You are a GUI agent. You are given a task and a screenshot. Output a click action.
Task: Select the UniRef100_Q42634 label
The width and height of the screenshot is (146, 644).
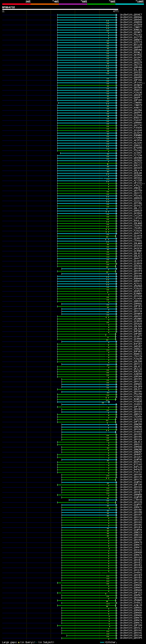click(131, 249)
